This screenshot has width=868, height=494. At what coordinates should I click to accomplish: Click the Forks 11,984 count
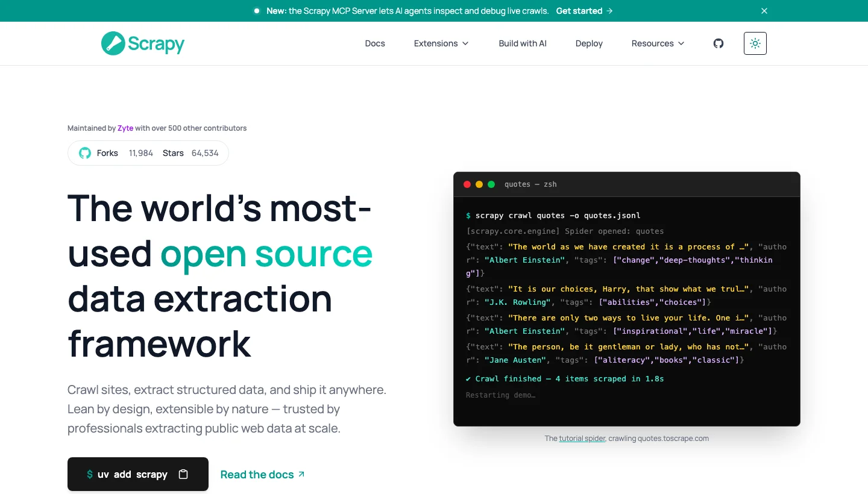click(125, 153)
